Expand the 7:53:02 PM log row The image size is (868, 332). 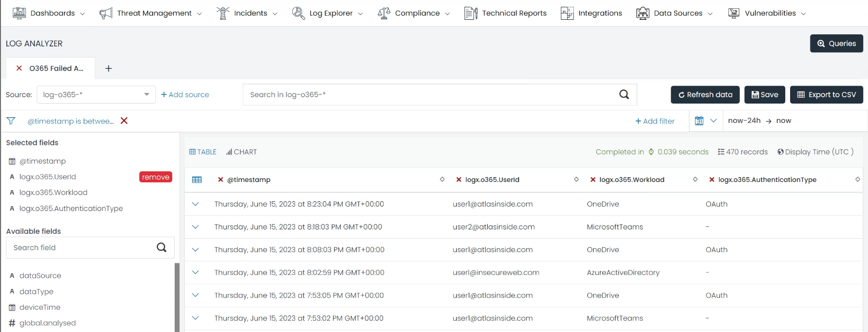point(195,318)
